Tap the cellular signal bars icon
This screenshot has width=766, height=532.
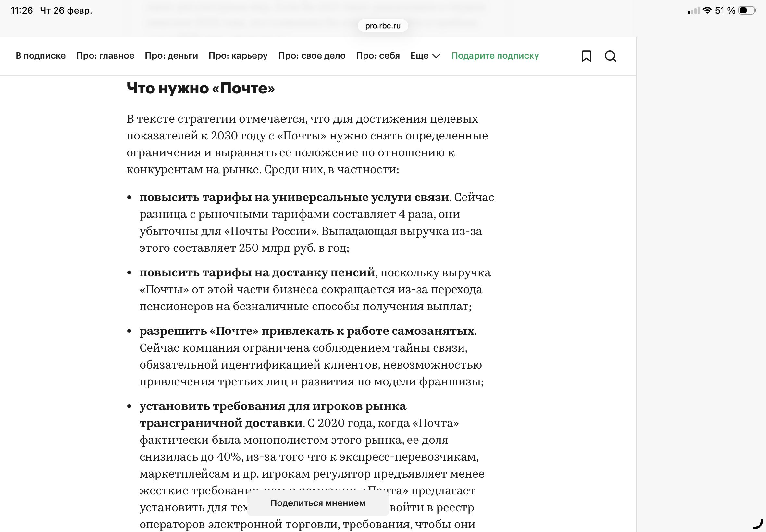pos(693,11)
